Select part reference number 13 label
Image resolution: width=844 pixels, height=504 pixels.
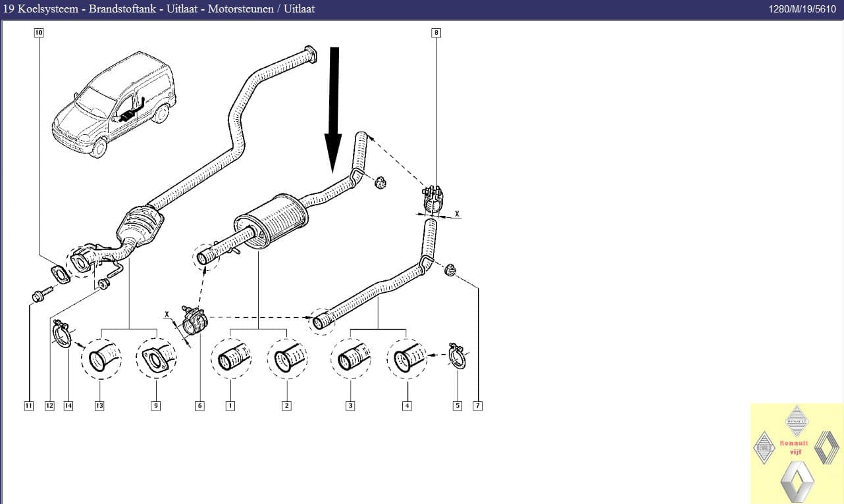click(x=99, y=406)
